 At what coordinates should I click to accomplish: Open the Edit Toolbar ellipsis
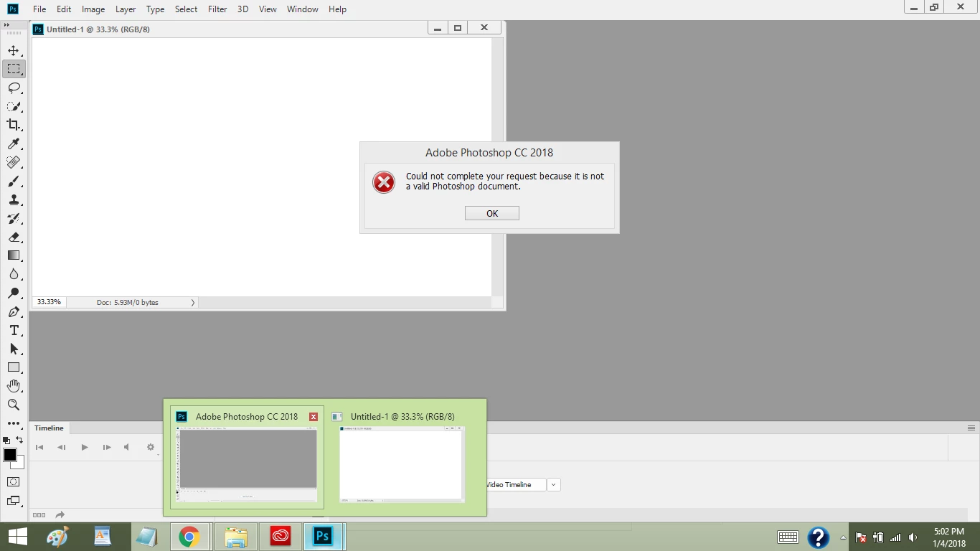[14, 424]
